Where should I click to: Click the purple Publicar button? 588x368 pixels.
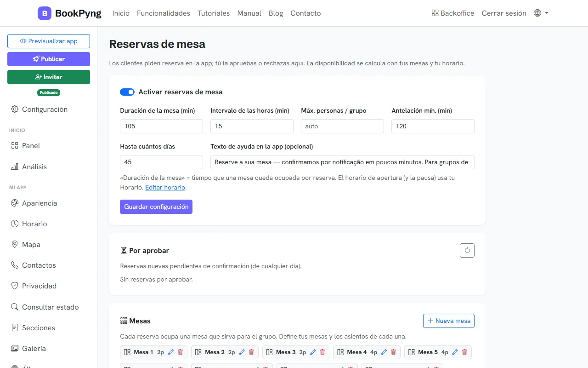click(x=49, y=59)
